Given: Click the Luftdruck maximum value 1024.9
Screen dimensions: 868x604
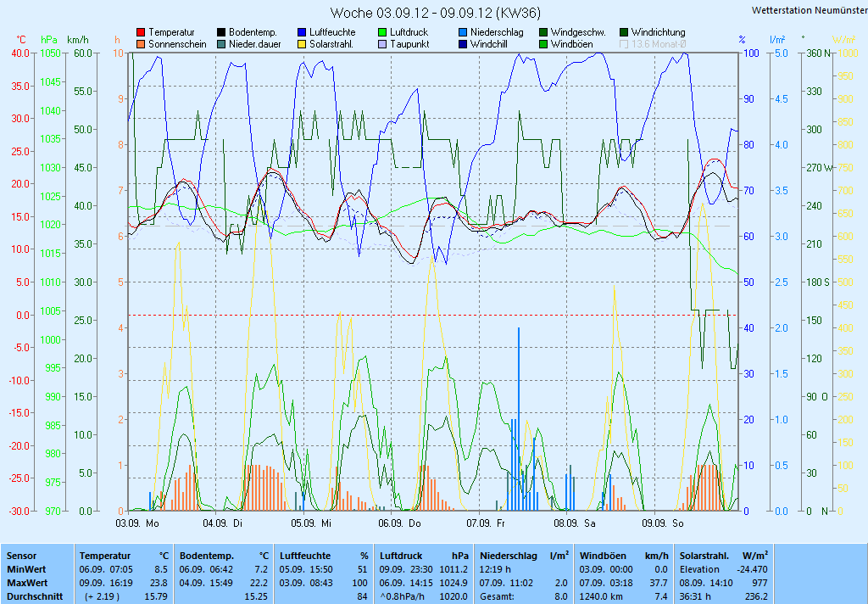Looking at the screenshot, I should (x=454, y=583).
